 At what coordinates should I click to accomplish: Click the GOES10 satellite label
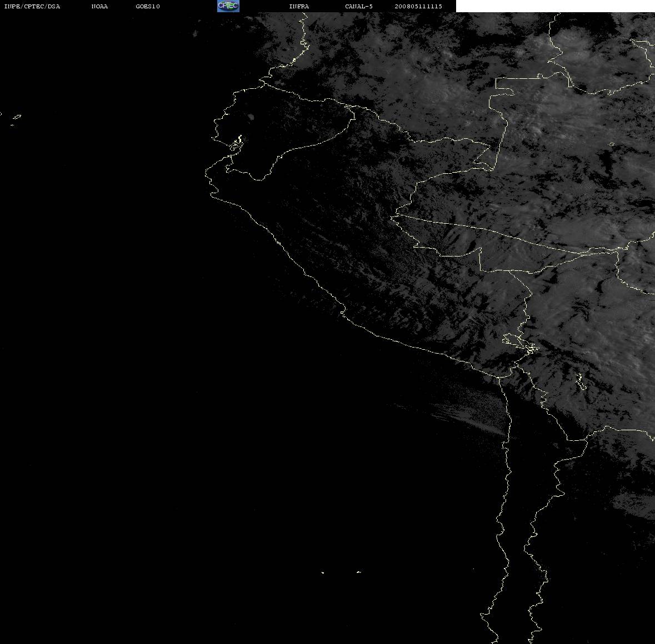click(x=148, y=6)
